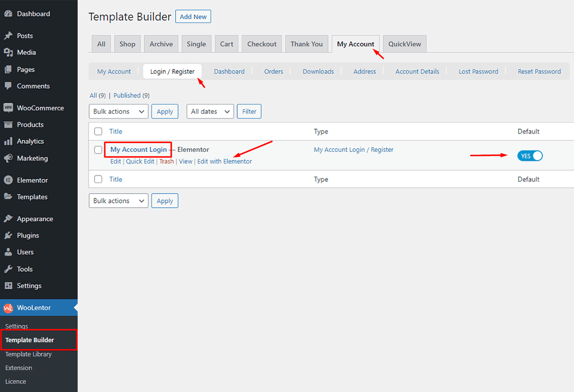Image resolution: width=574 pixels, height=392 pixels.
Task: Click the Add New button
Action: [193, 17]
